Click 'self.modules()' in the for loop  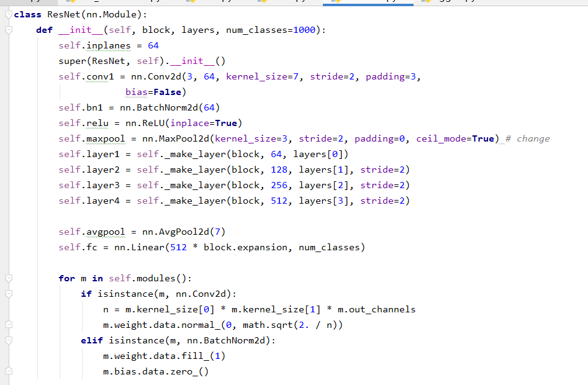pyautogui.click(x=148, y=279)
